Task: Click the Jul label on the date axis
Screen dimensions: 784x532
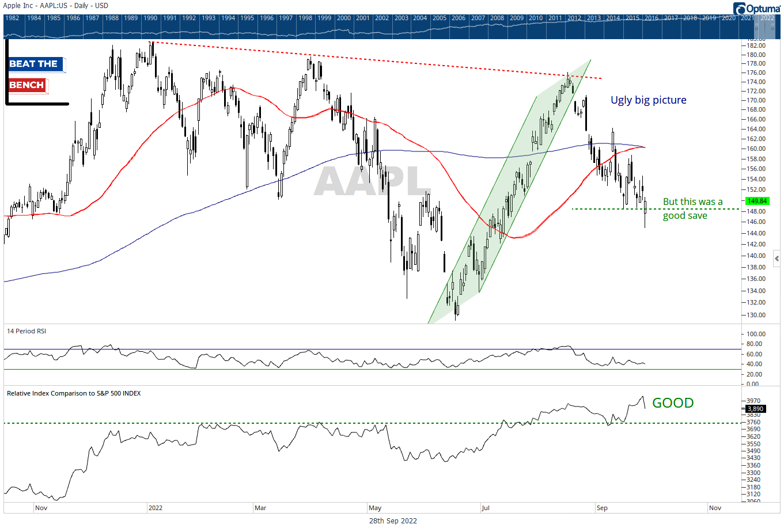Action: tap(486, 508)
